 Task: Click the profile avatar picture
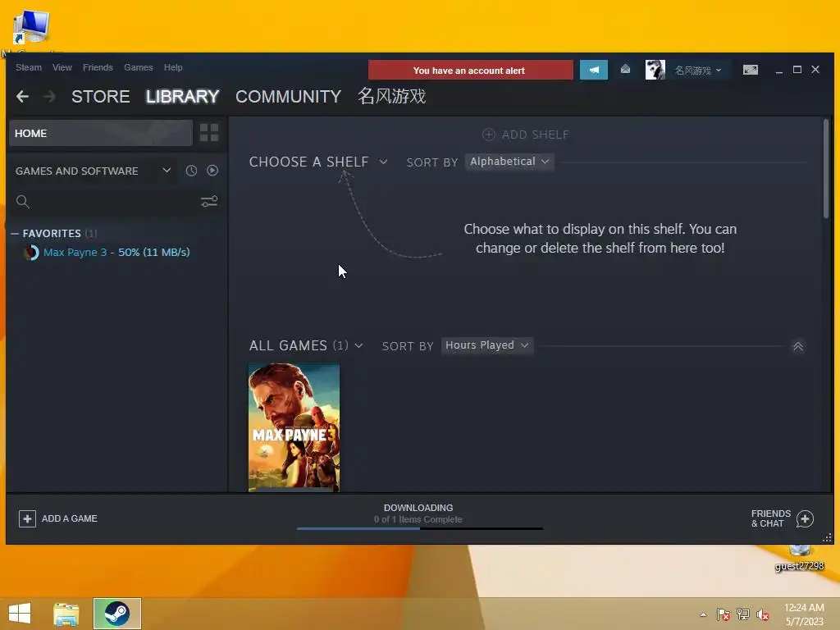655,70
